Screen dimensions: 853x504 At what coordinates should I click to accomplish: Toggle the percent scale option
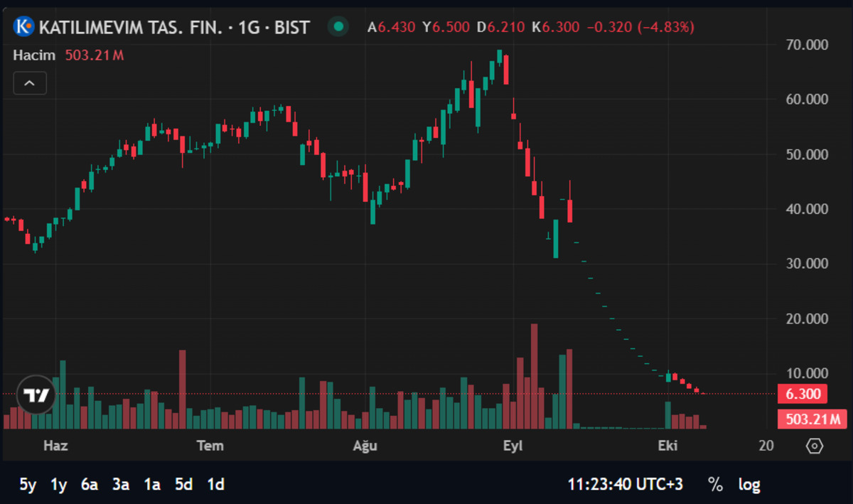(715, 485)
